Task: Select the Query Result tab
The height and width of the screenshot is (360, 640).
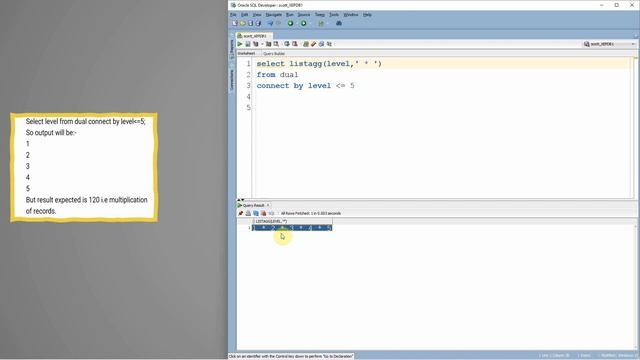Action: 251,205
